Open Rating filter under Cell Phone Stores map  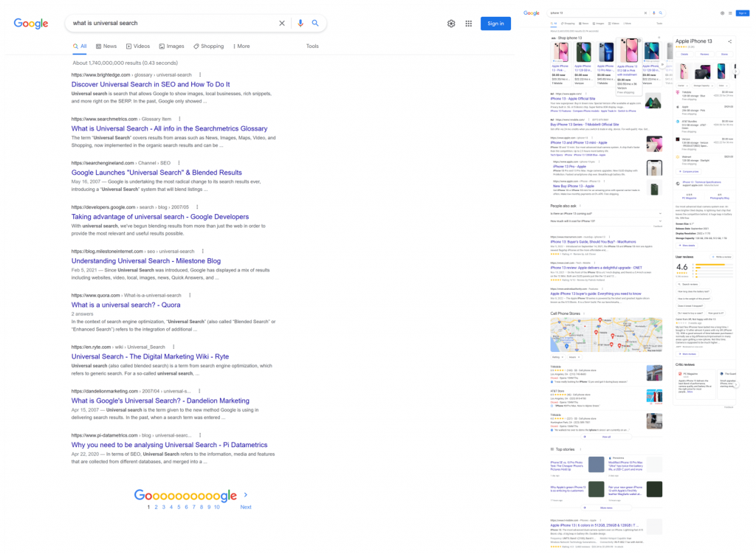pos(558,357)
